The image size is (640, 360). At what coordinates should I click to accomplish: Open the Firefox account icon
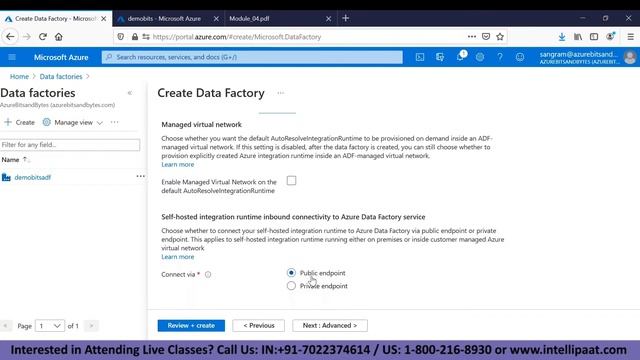[610, 36]
